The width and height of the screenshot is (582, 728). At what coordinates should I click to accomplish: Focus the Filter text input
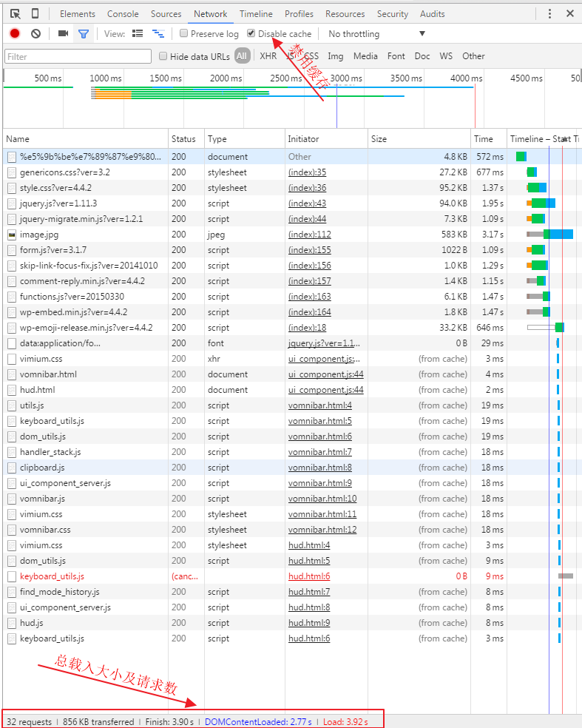(78, 57)
